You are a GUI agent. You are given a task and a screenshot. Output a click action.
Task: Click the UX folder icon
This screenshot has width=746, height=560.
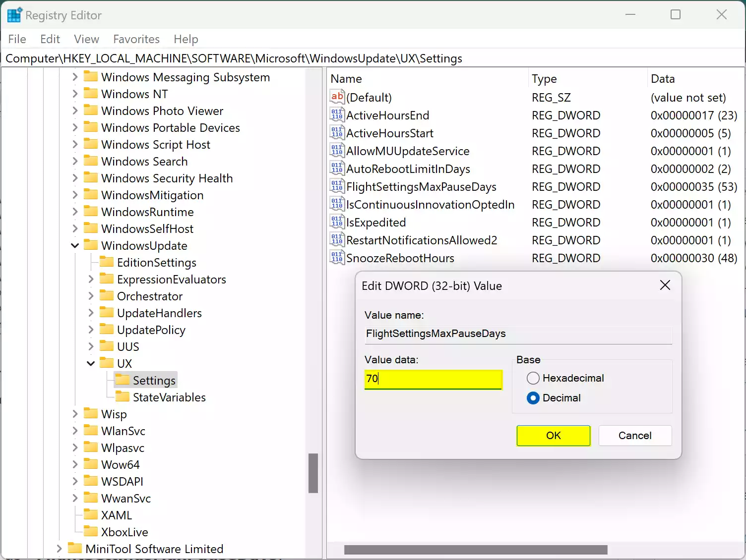pos(107,363)
